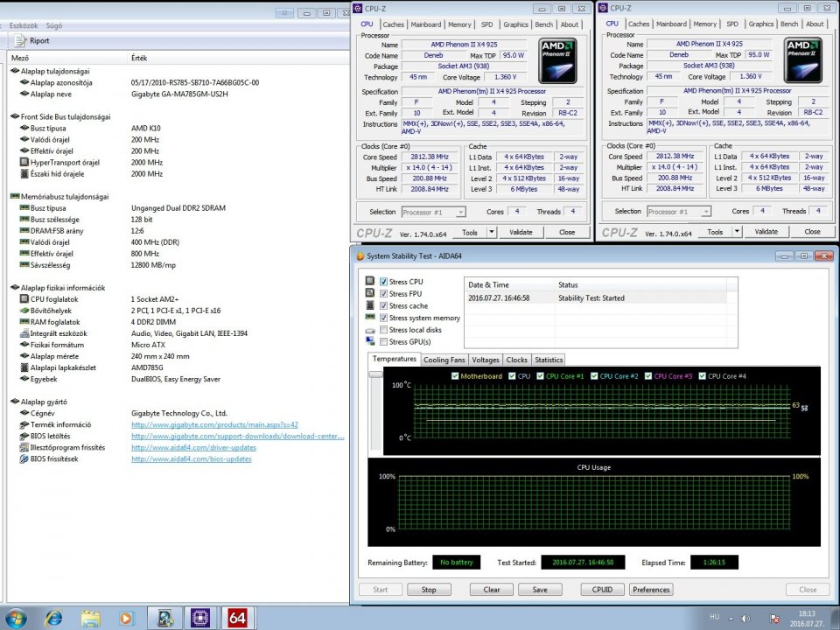Click the Save button in AIDA64

tap(540, 589)
